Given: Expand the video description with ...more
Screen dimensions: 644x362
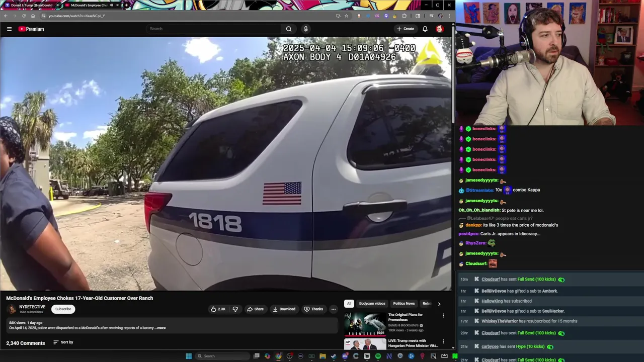Looking at the screenshot, I should point(161,328).
